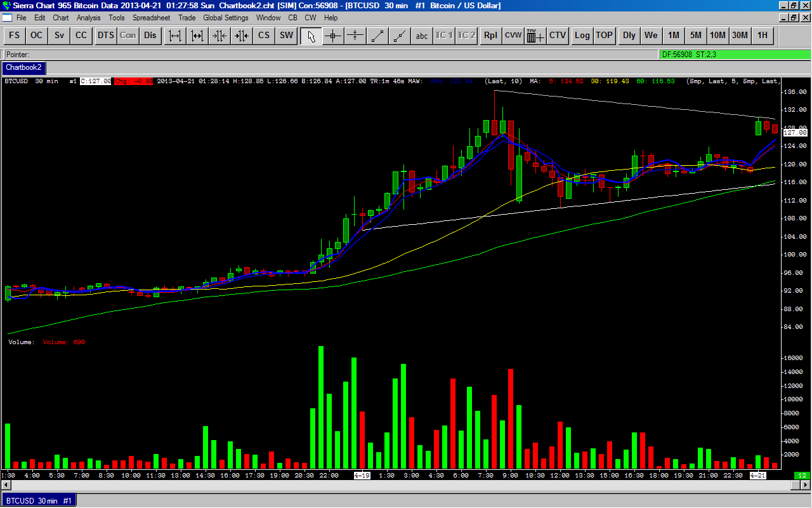This screenshot has height=508, width=812.
Task: Click the DTS toolbar button
Action: tap(105, 36)
